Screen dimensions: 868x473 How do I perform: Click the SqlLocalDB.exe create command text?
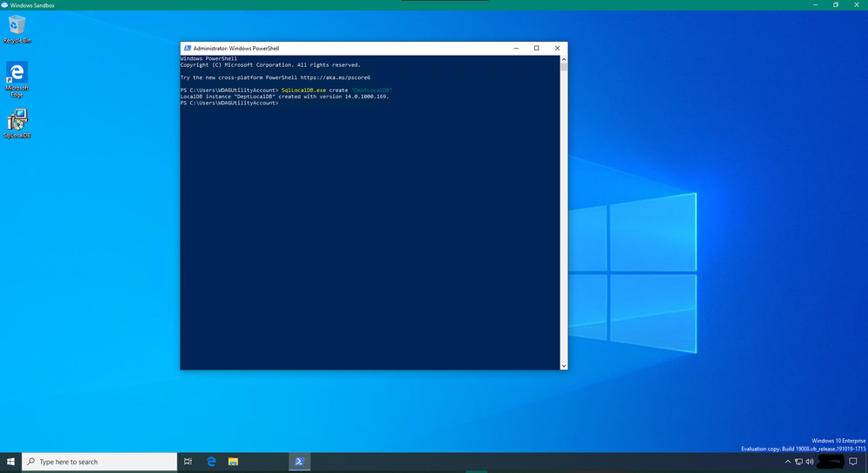[336, 90]
